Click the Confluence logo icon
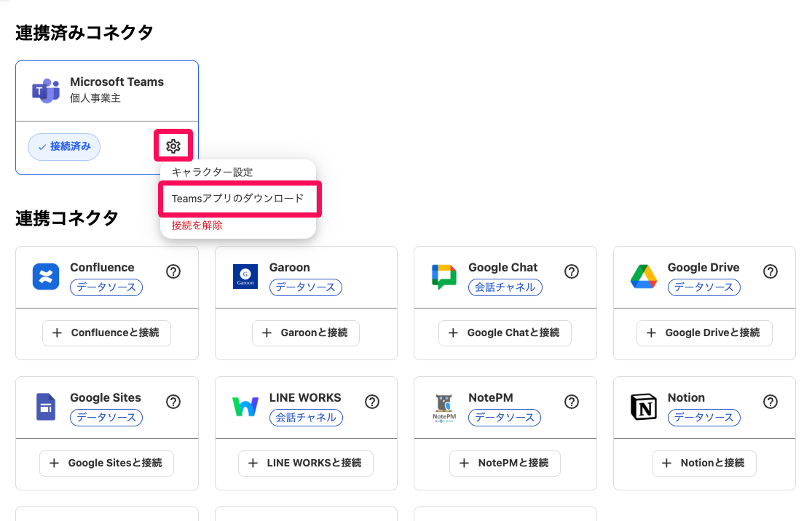This screenshot has height=521, width=812. click(x=46, y=276)
